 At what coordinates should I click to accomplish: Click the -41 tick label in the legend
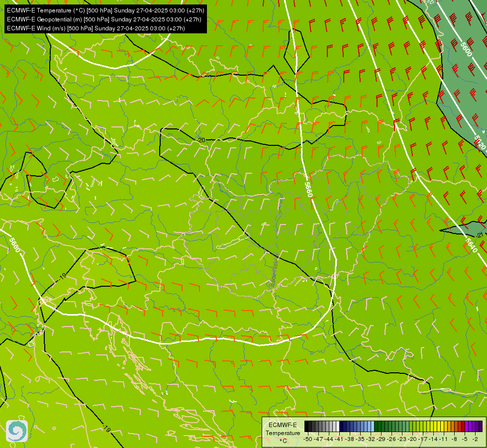(x=339, y=439)
